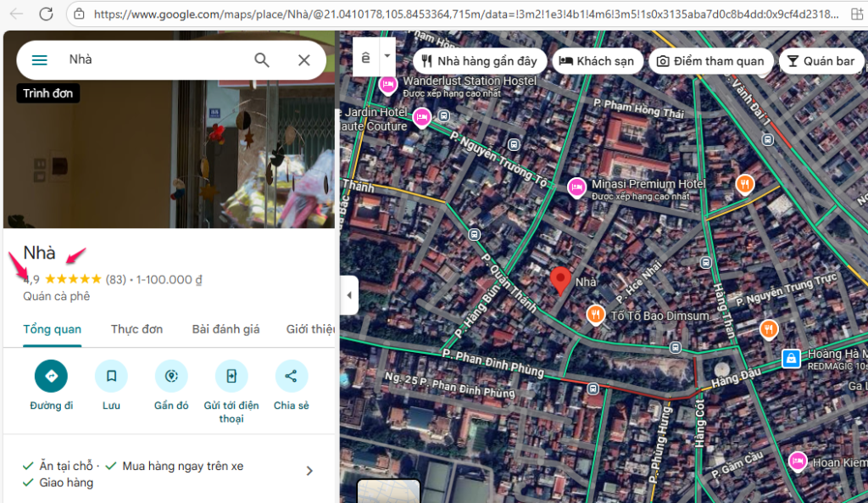The image size is (868, 503).
Task: Share the place via Chia sẻ icon
Action: [x=291, y=376]
